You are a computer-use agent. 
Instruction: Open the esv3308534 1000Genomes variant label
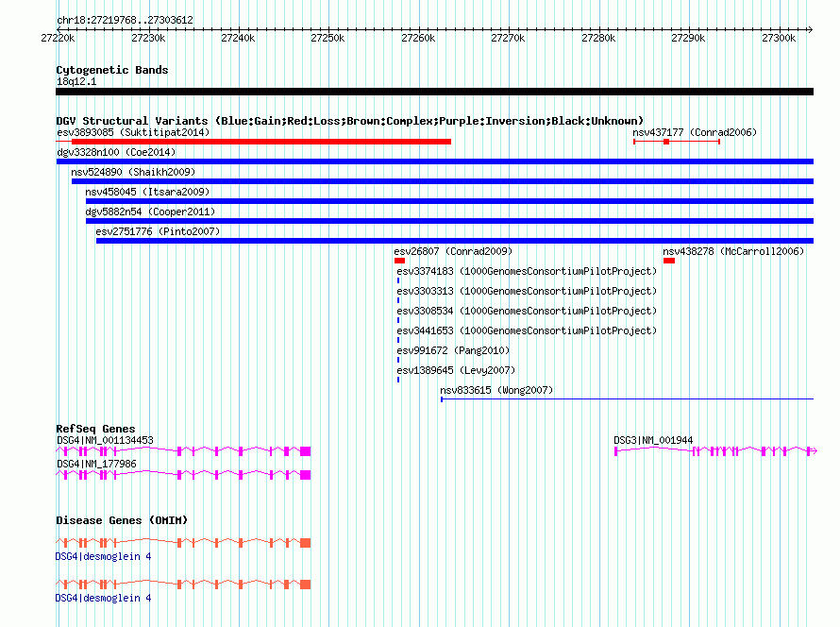tap(527, 311)
